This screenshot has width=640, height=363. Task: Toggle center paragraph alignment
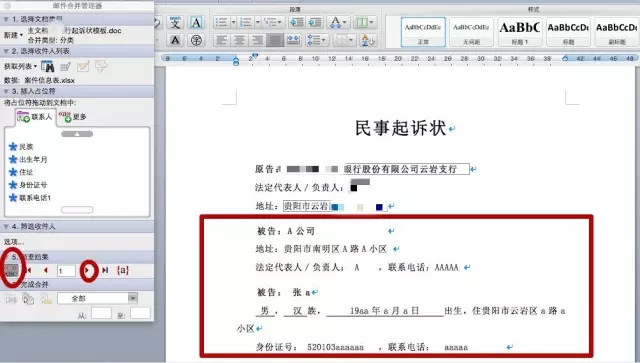coord(239,40)
